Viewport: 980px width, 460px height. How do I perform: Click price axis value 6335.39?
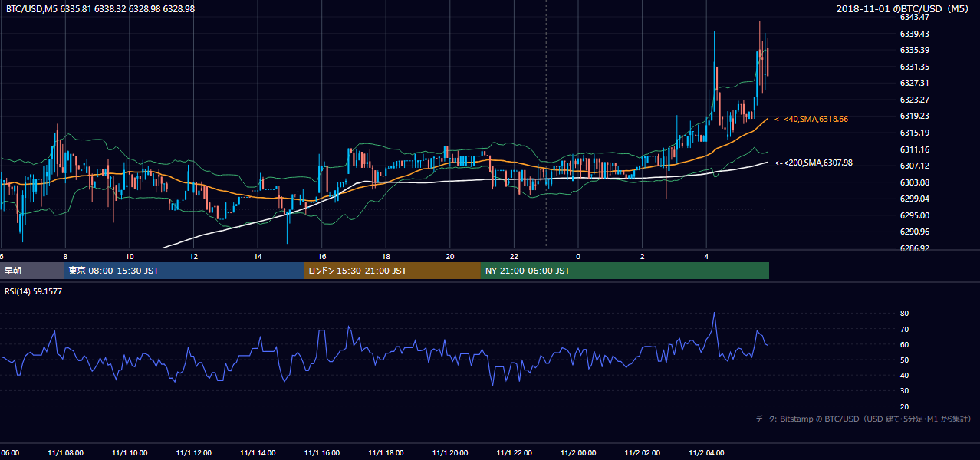tap(914, 50)
